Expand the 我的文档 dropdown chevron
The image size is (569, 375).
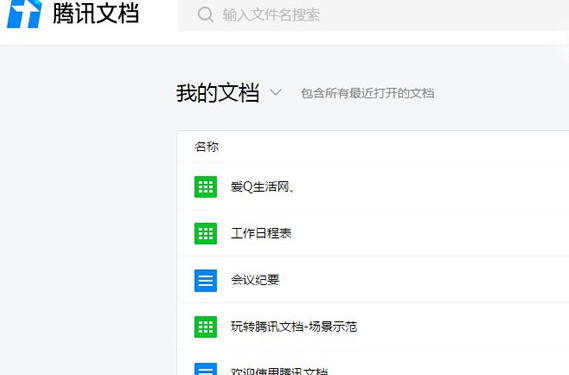pos(275,93)
